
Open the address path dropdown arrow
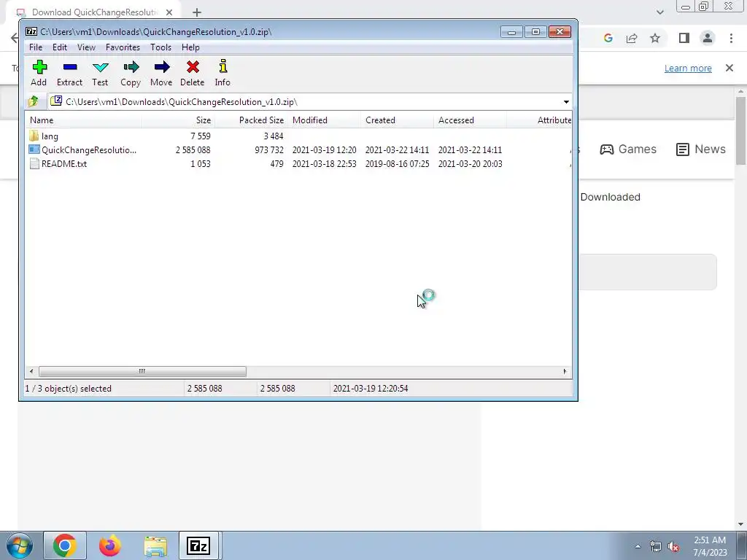point(566,102)
